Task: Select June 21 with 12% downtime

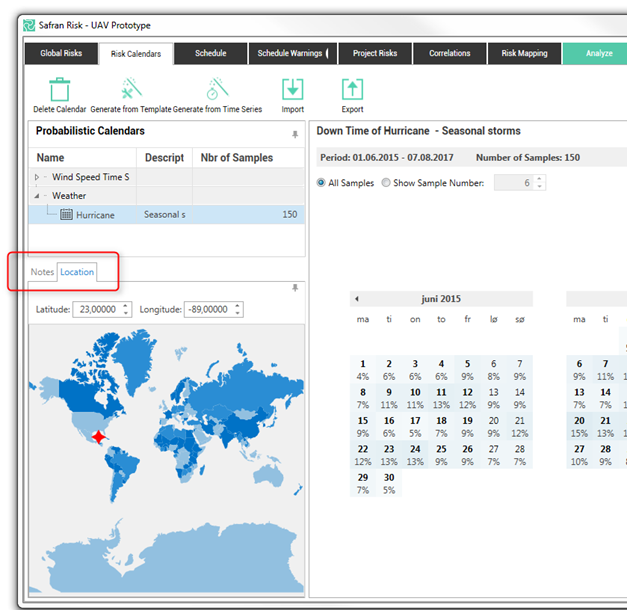Action: pyautogui.click(x=519, y=426)
